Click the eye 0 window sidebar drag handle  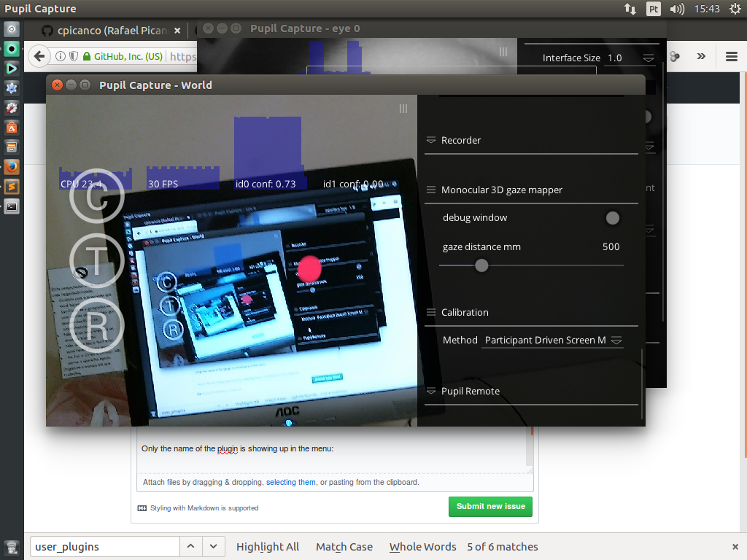(503, 52)
